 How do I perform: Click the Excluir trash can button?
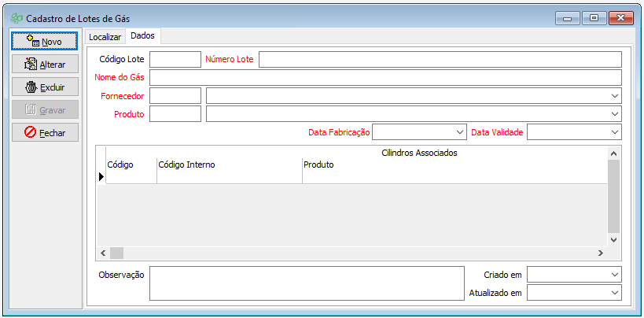45,87
